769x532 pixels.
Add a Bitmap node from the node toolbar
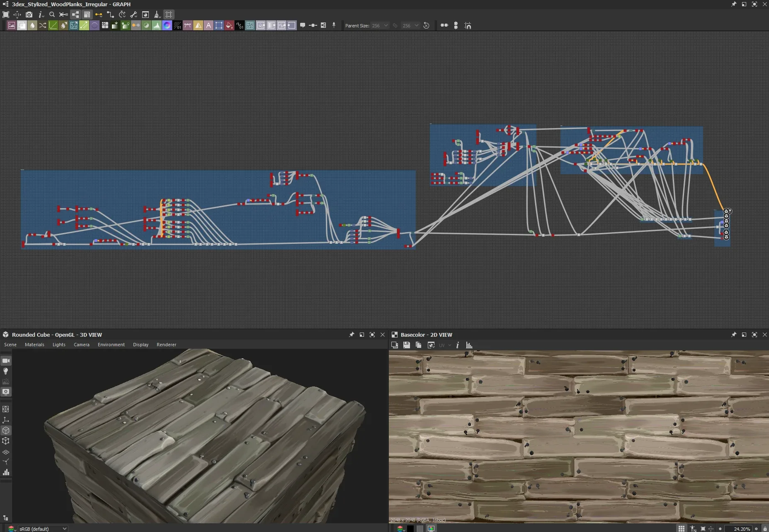click(12, 26)
